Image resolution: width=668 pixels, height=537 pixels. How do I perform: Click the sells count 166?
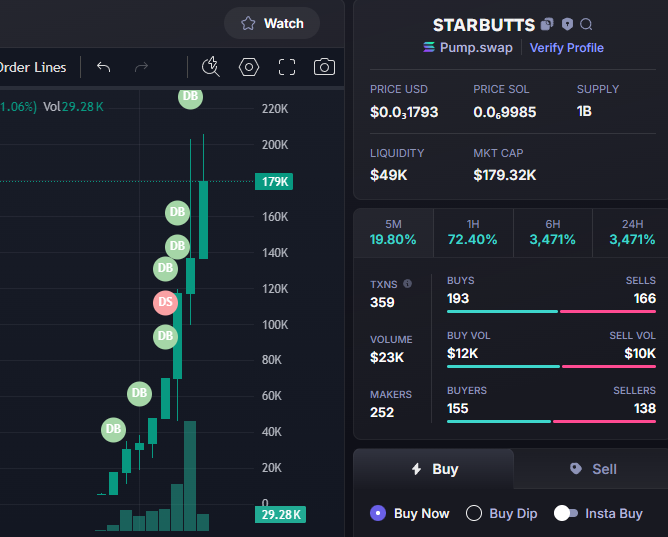coord(645,298)
